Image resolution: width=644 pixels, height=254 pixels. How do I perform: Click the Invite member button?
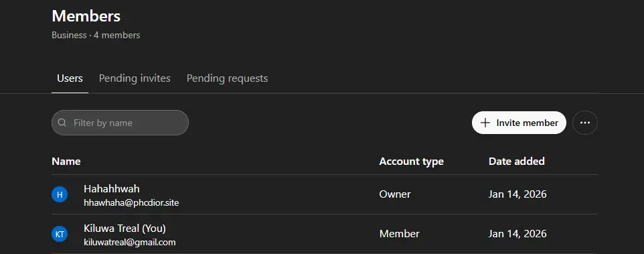tap(519, 123)
